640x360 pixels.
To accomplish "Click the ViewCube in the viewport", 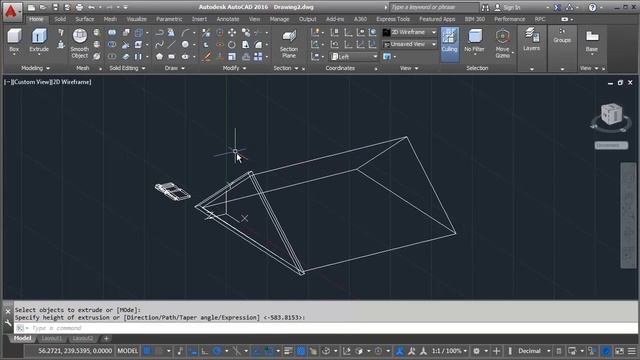I will click(611, 114).
